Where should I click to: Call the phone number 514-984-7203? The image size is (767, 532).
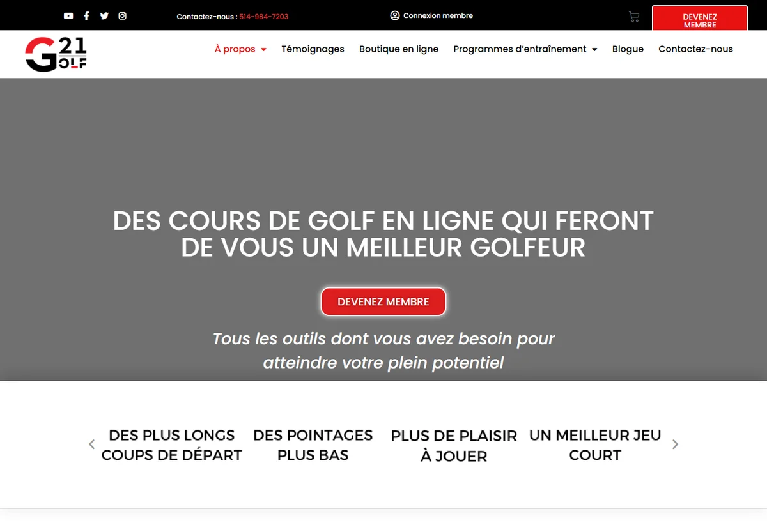point(263,17)
